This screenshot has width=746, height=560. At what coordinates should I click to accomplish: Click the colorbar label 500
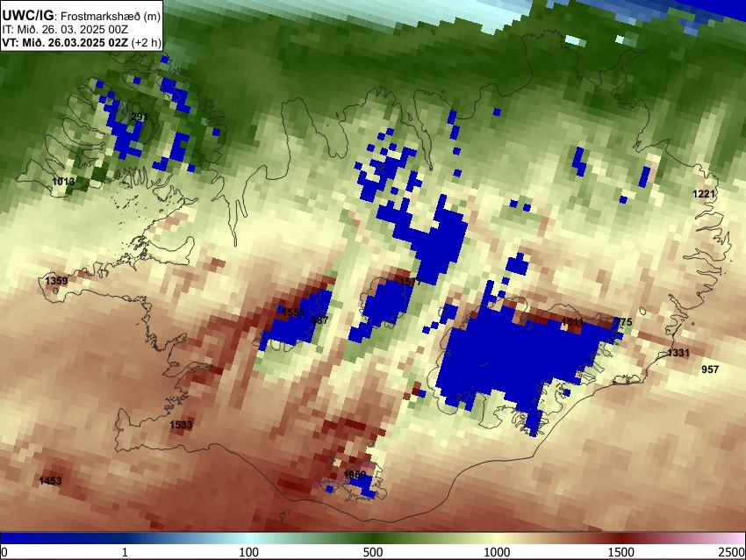click(373, 552)
